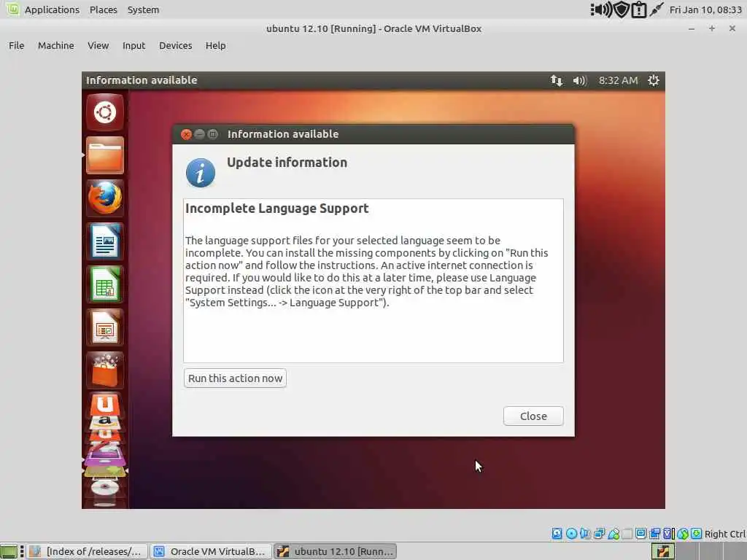This screenshot has height=560, width=747.
Task: Click the VirtualBox display status icon
Action: point(641,534)
